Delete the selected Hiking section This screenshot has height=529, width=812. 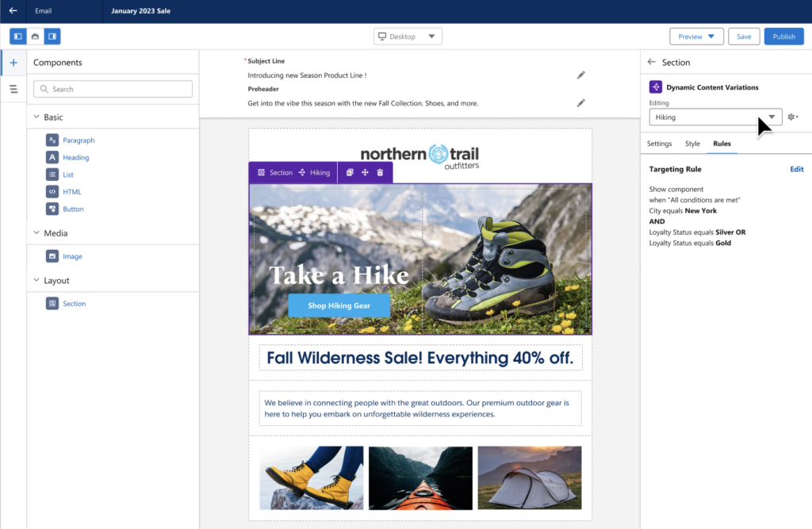click(x=380, y=173)
